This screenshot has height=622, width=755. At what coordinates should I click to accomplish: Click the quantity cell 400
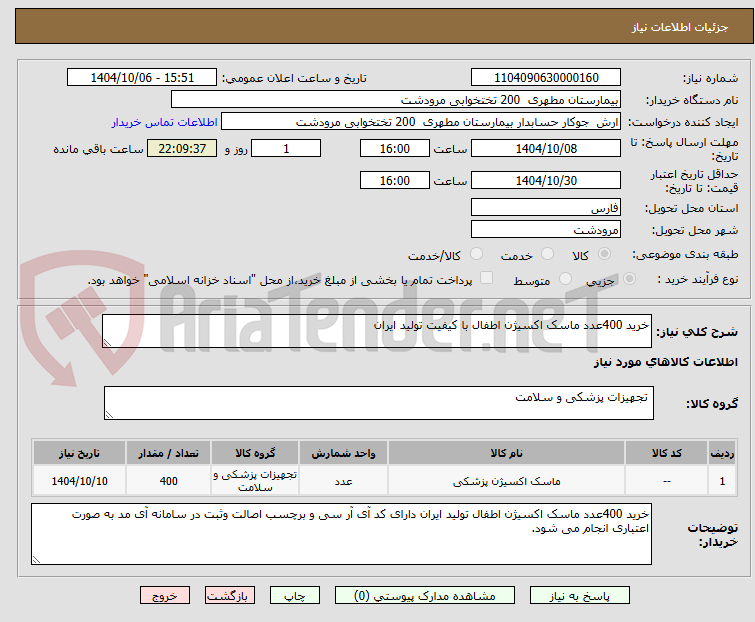point(169,480)
